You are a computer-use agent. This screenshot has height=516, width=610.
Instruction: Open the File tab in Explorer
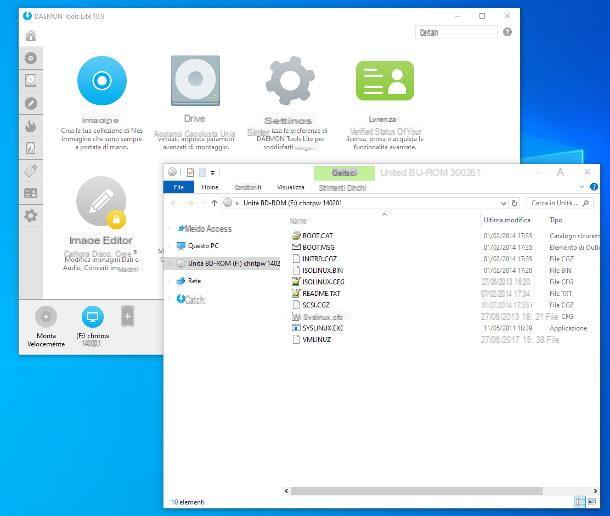click(x=179, y=187)
